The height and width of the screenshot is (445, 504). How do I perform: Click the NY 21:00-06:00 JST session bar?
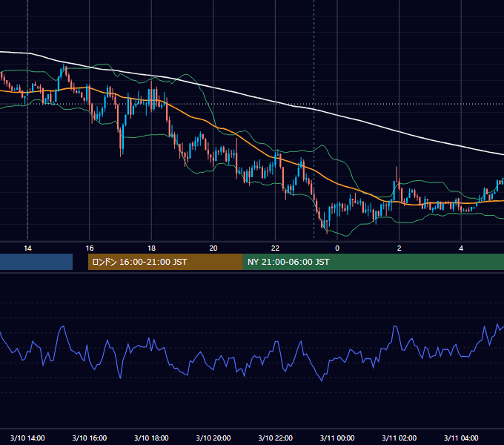pyautogui.click(x=373, y=262)
